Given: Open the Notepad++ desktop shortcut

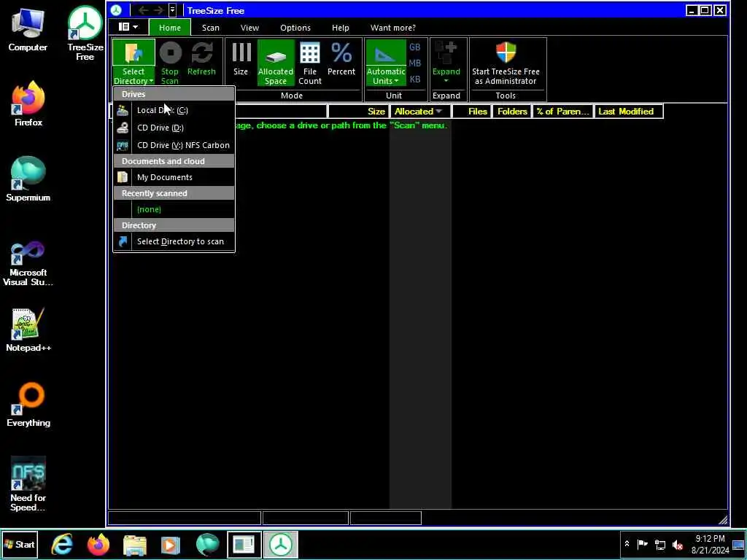Looking at the screenshot, I should 28,330.
